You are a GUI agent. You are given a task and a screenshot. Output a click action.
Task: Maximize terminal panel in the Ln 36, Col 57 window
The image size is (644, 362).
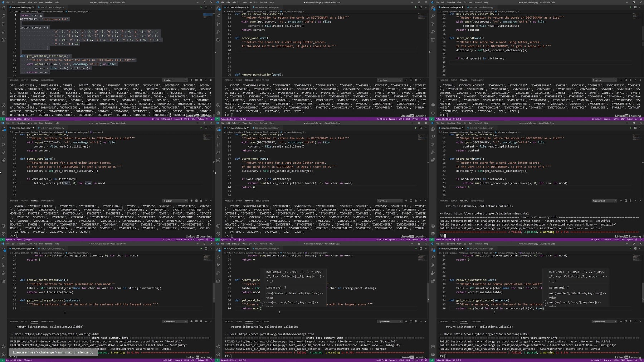635,322
